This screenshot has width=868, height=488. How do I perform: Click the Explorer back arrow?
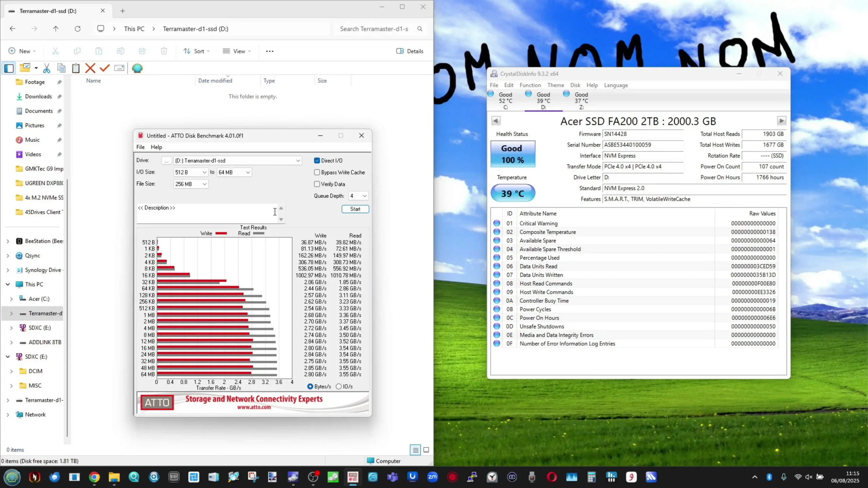13,29
